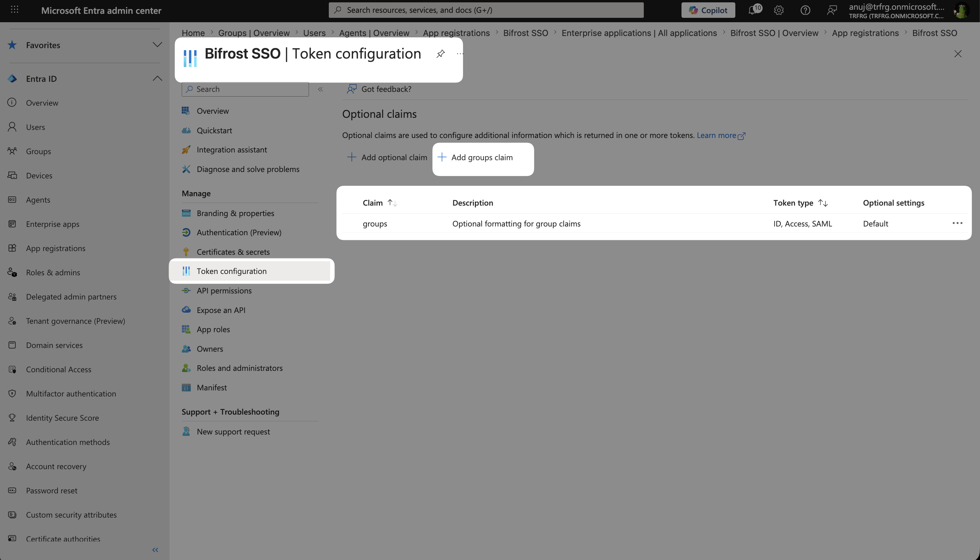Collapse the resource menu with double chevron
Image resolution: width=980 pixels, height=560 pixels.
[x=320, y=89]
